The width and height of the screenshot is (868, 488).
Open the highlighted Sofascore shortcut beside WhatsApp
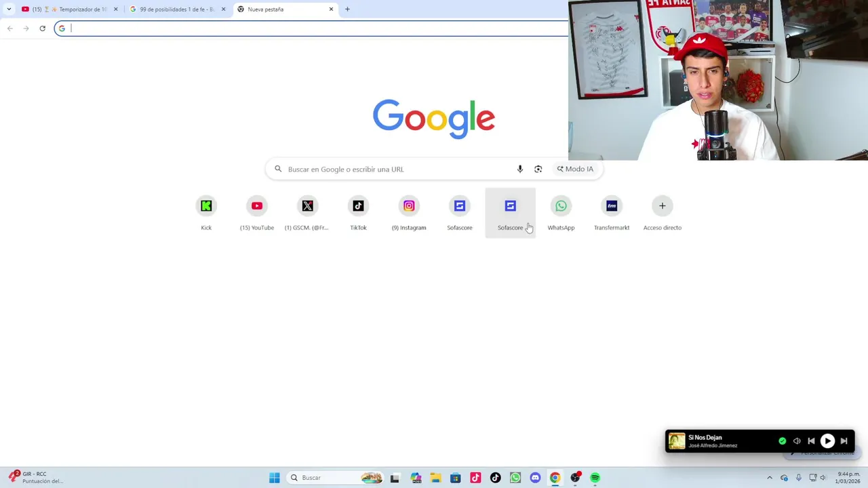click(x=510, y=213)
